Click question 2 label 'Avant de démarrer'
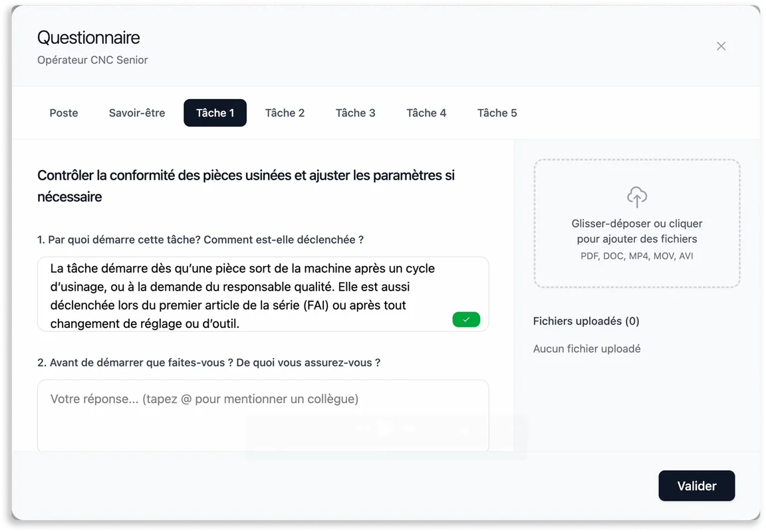The height and width of the screenshot is (532, 766). (209, 362)
